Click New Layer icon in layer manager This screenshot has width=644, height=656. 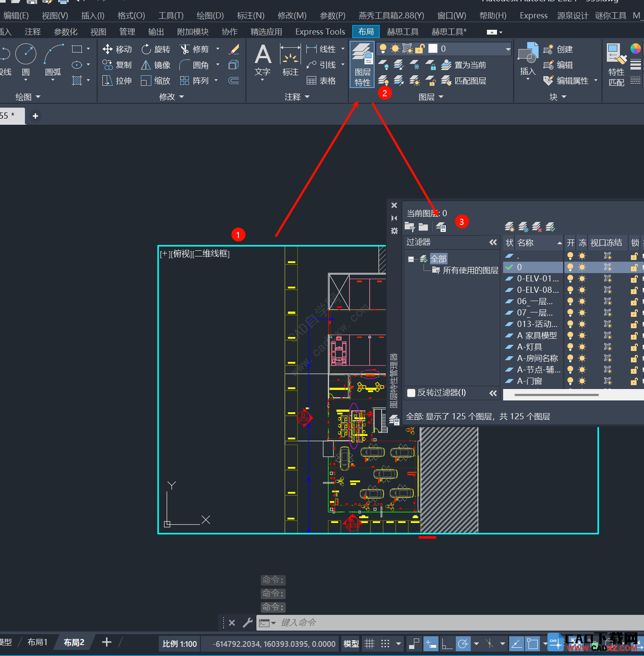509,227
